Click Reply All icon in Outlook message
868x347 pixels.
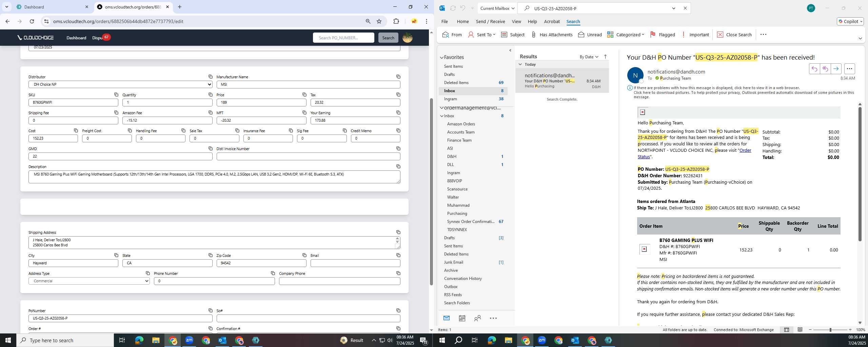825,69
